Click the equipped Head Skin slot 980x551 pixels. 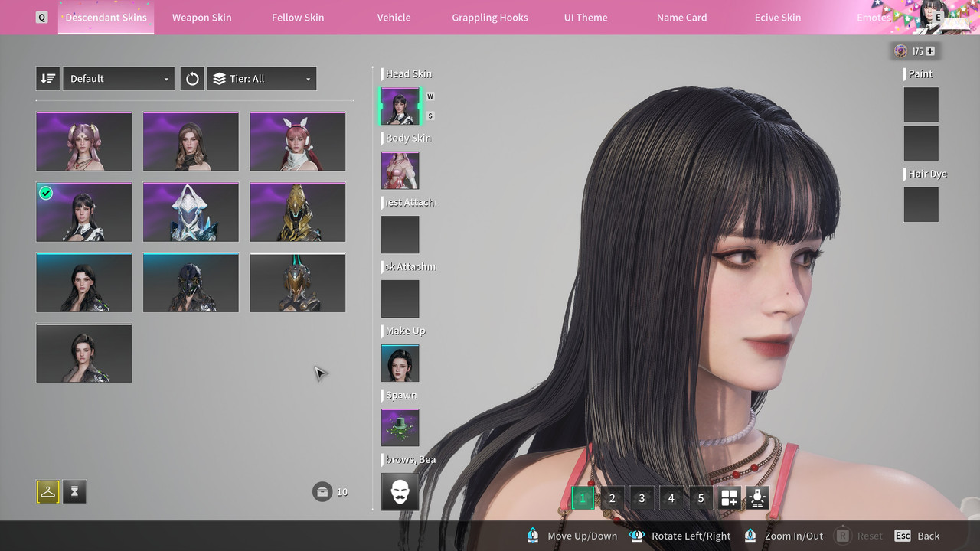pos(400,106)
